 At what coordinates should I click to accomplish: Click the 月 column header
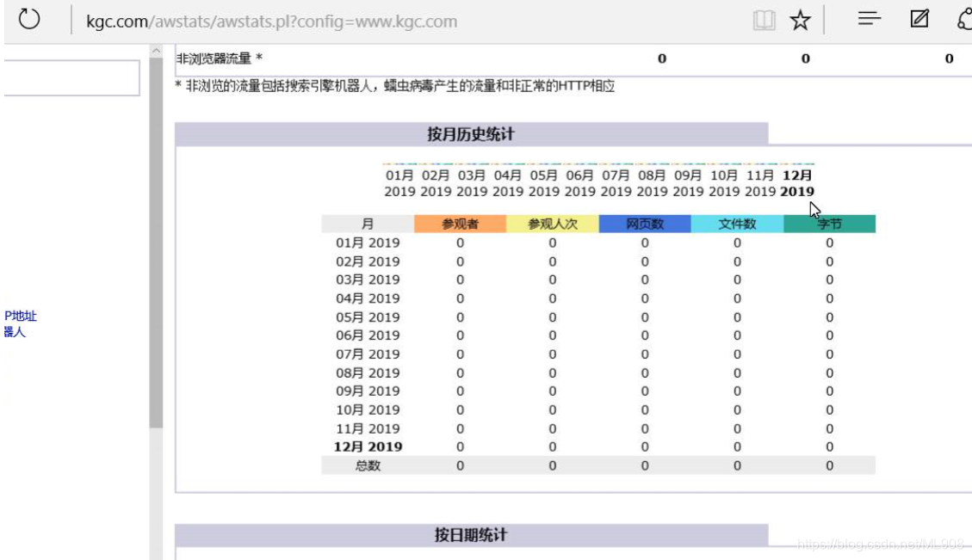[x=368, y=224]
